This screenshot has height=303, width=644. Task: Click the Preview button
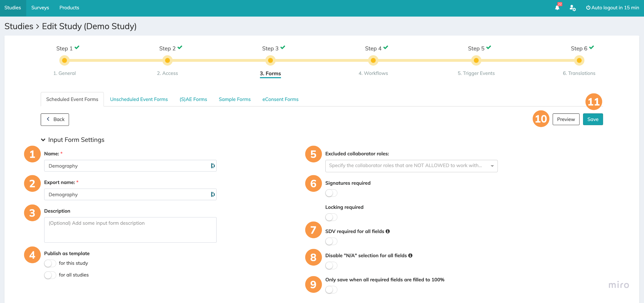[x=566, y=119]
